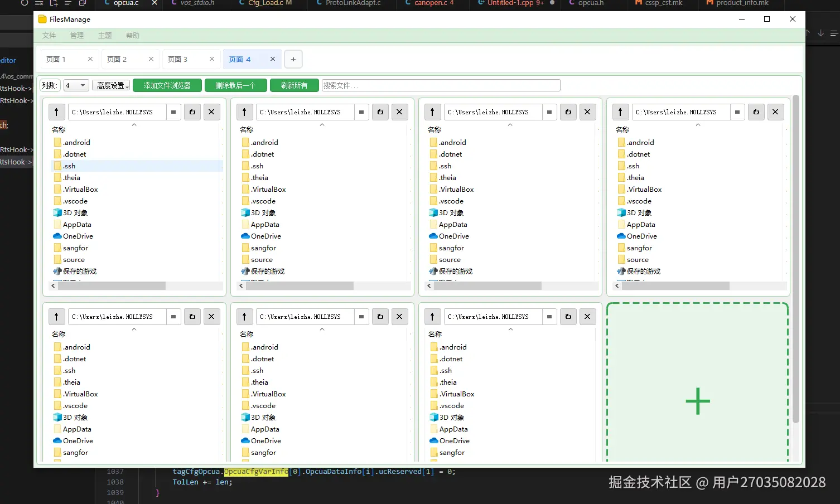This screenshot has width=840, height=504.
Task: Open the 高度设置 dropdown
Action: tap(111, 85)
